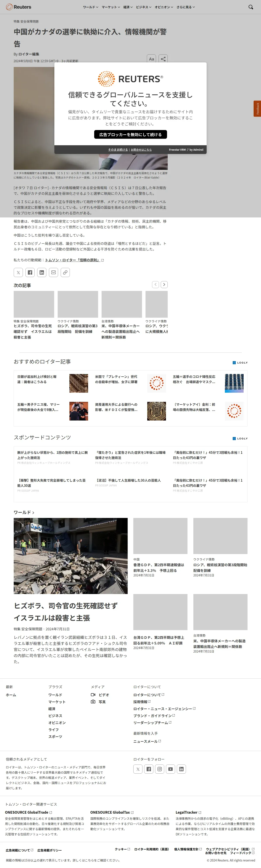Share article on X below the article
Viewport: 261px width, 868px height.
click(18, 272)
